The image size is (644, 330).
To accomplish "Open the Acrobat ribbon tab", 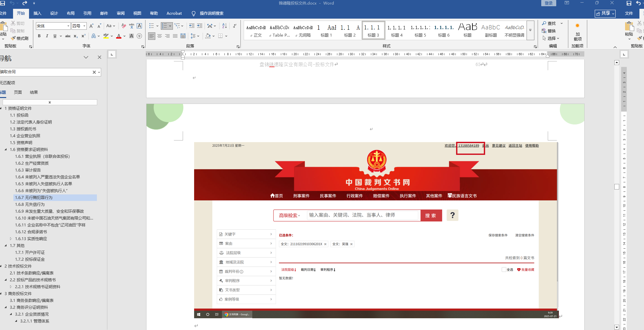I will pos(174,13).
